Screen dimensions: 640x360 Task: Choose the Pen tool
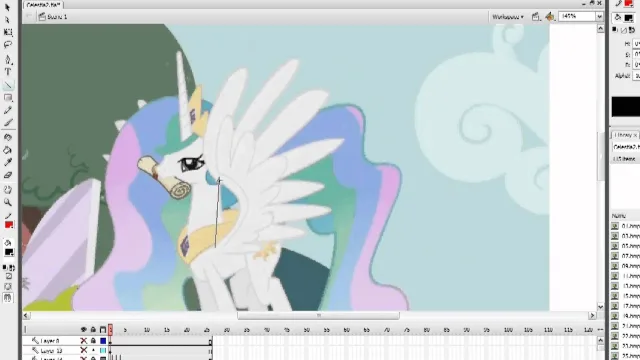click(x=8, y=60)
